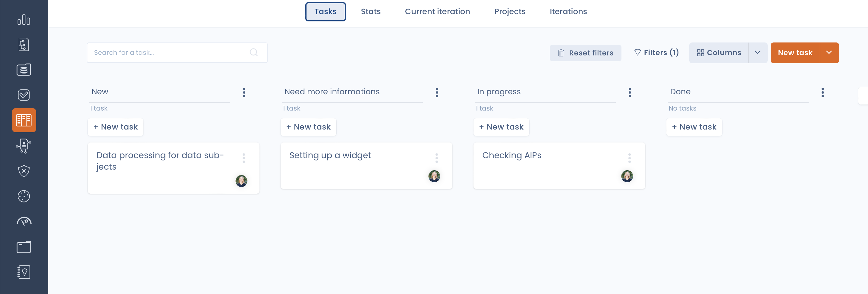Expand the orange New task dropdown arrow
Viewport: 868px width, 294px height.
click(x=829, y=52)
